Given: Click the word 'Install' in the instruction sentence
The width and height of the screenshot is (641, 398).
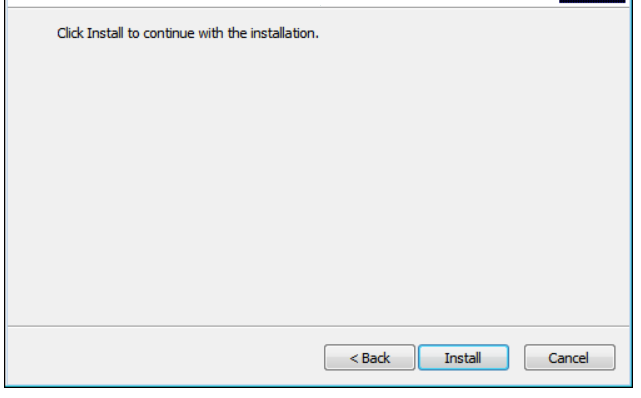Looking at the screenshot, I should (x=105, y=33).
